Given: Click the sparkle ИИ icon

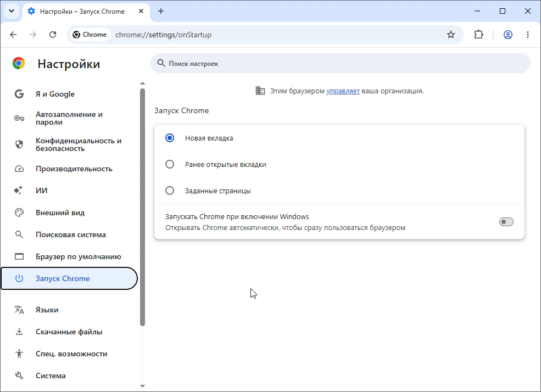Looking at the screenshot, I should (18, 191).
